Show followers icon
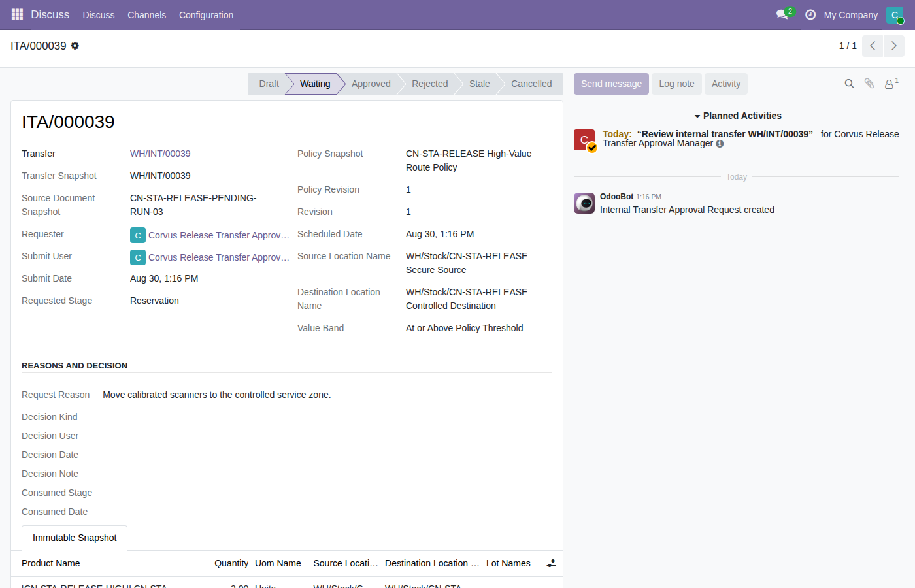Screen dimensions: 915x588 pos(891,84)
